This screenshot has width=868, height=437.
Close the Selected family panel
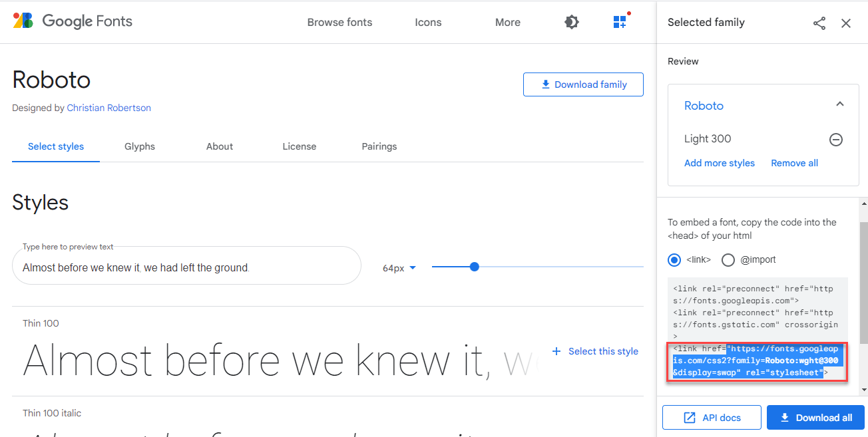(x=846, y=23)
